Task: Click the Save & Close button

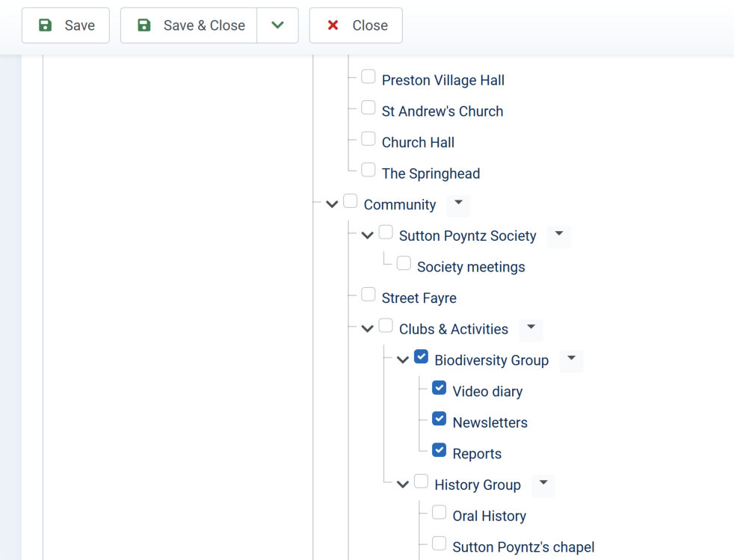Action: tap(188, 25)
